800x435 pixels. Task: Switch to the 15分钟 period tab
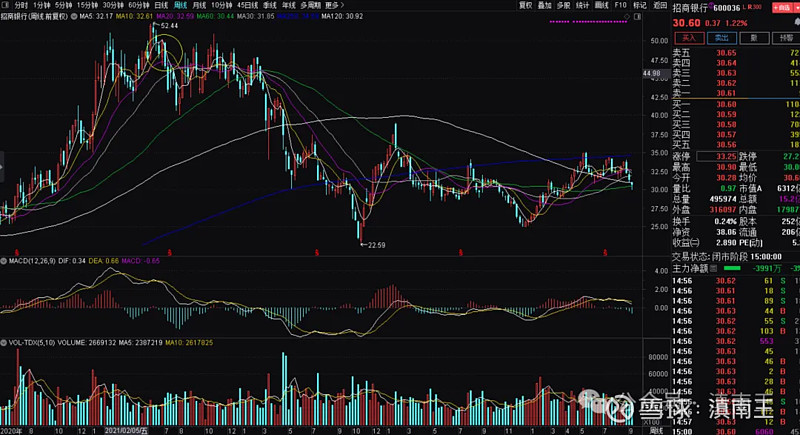coord(87,5)
